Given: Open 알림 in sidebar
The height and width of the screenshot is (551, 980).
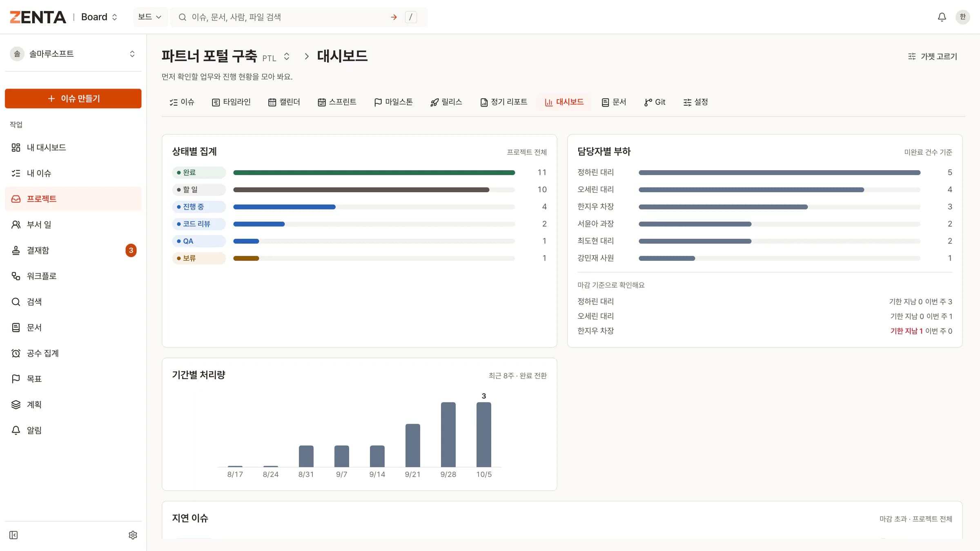Looking at the screenshot, I should point(73,430).
